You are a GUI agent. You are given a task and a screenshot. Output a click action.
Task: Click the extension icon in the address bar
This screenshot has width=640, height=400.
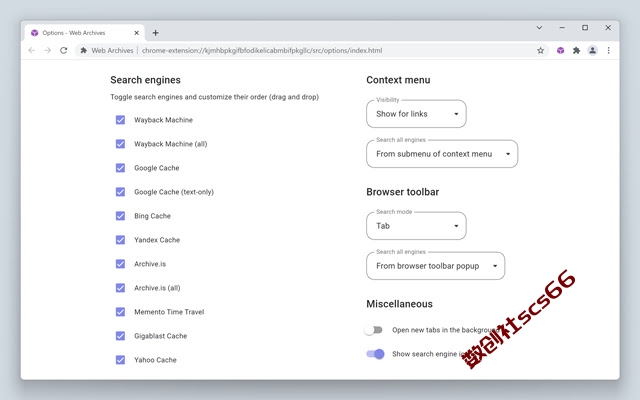click(x=84, y=50)
